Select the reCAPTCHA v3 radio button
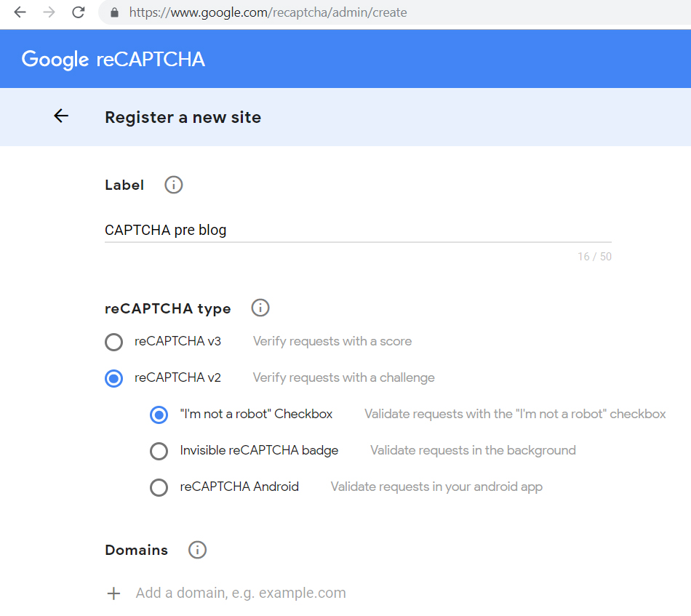 (x=113, y=342)
